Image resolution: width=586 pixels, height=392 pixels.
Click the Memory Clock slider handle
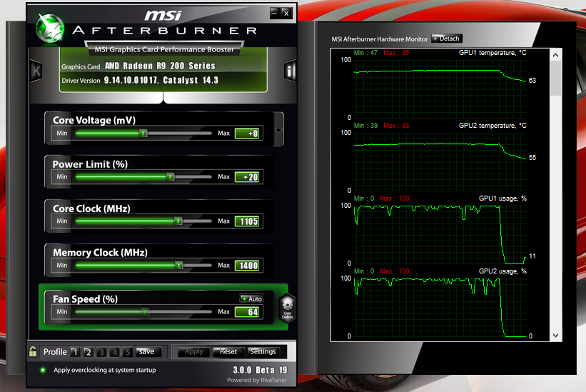pyautogui.click(x=179, y=266)
